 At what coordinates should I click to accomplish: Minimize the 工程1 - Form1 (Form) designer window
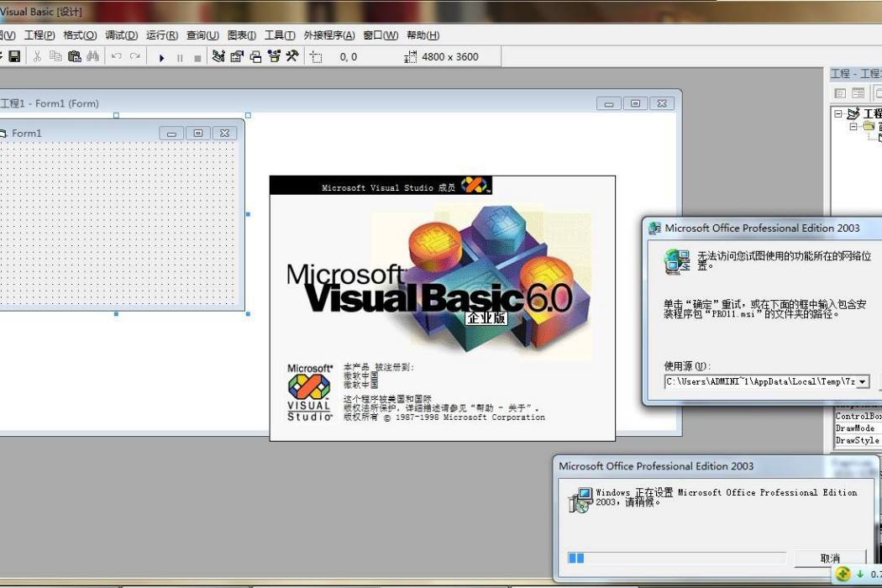tap(609, 103)
